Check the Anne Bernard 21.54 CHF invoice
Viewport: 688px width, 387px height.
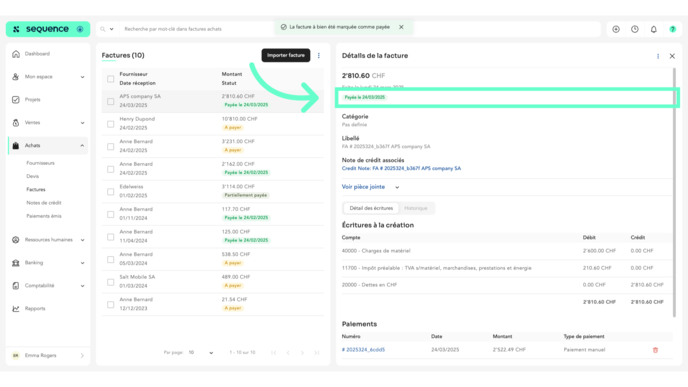[x=111, y=305]
